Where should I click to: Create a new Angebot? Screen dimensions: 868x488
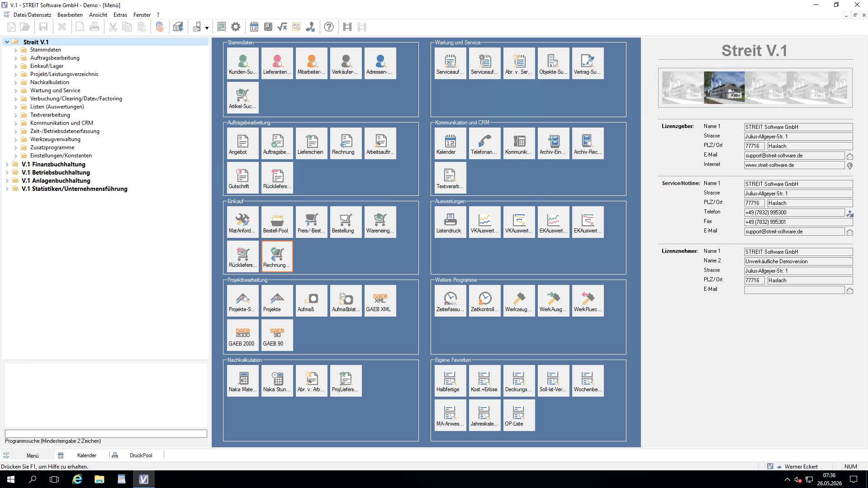tap(243, 143)
